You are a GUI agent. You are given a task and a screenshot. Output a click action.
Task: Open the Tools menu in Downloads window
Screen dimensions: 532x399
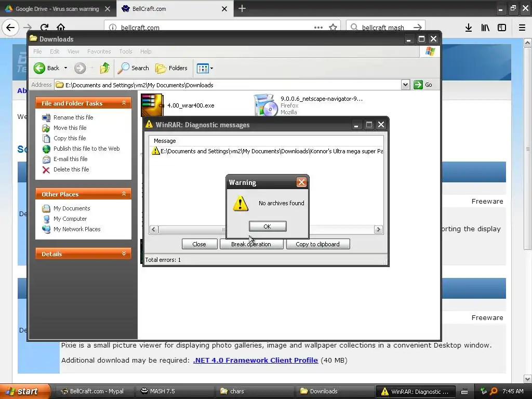(x=126, y=51)
